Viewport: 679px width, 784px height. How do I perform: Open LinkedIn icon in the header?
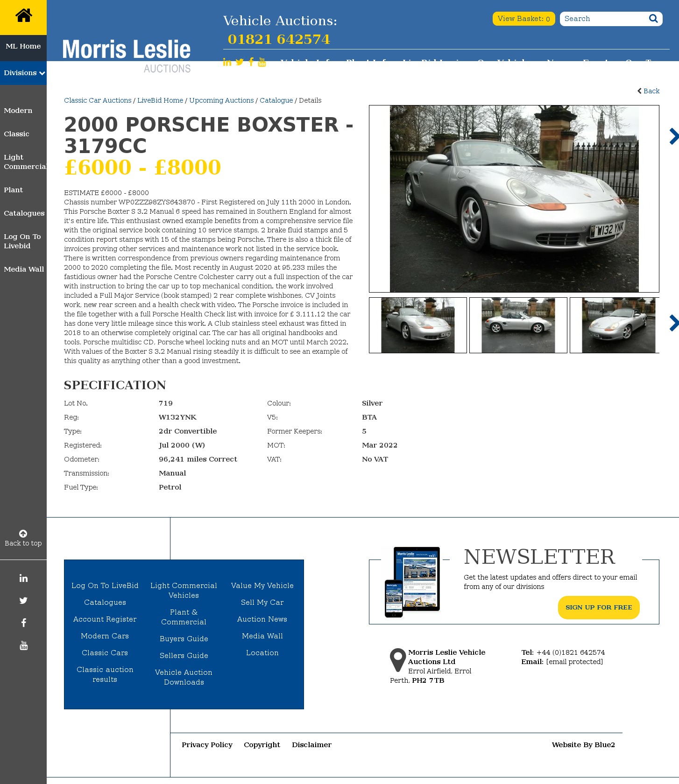point(227,62)
